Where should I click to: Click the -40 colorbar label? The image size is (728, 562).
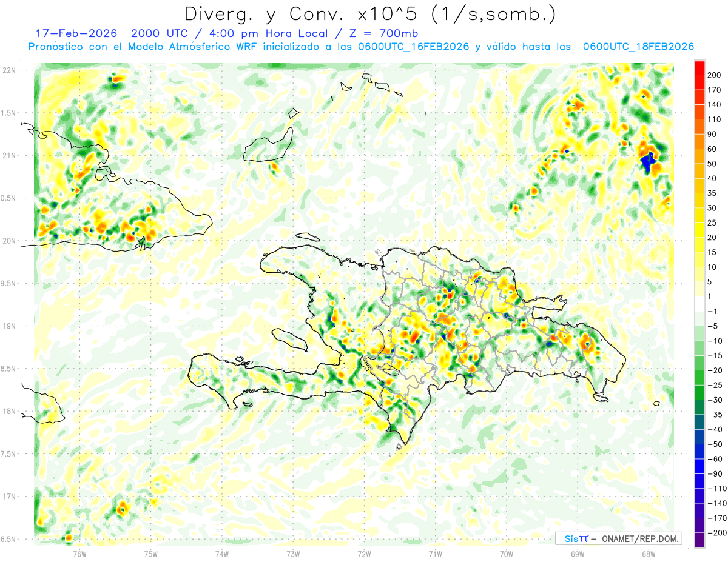click(714, 430)
